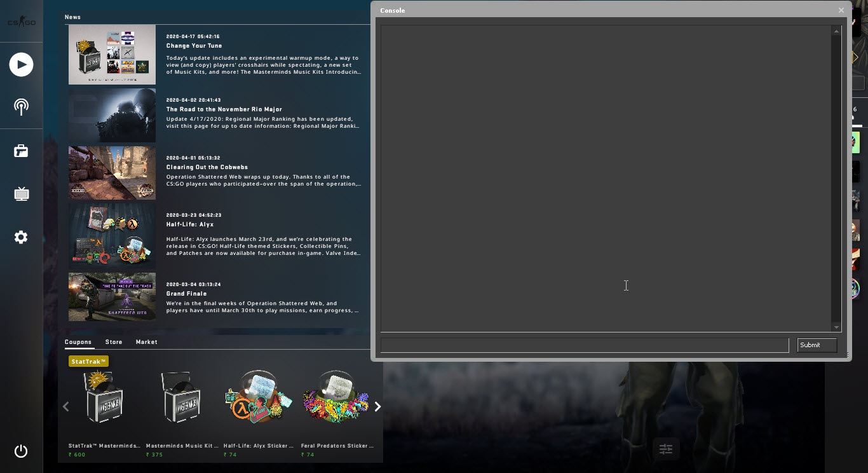Show next store items with right arrow
Screen dimensions: 868x473
click(377, 406)
